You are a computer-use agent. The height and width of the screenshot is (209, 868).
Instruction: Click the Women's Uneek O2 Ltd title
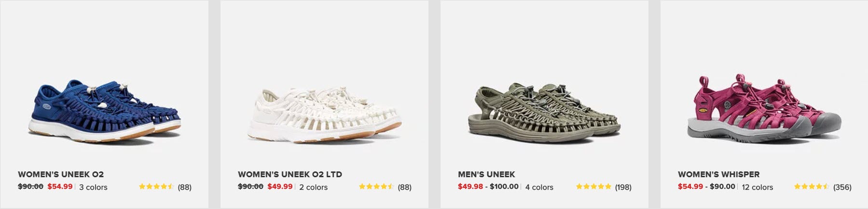[289, 174]
